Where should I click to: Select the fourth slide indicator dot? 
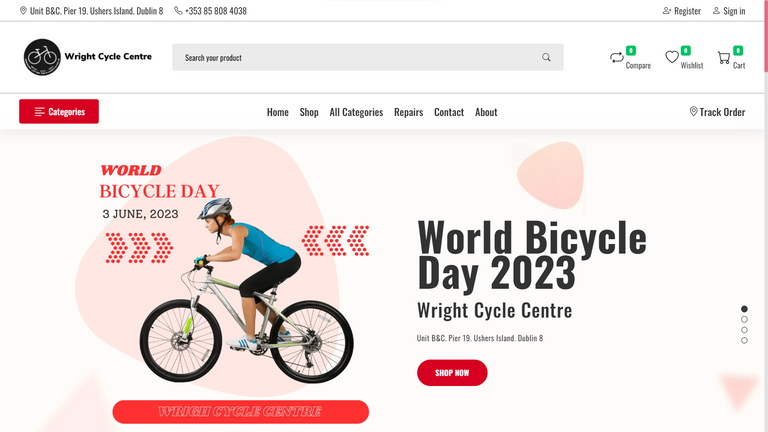click(x=744, y=340)
